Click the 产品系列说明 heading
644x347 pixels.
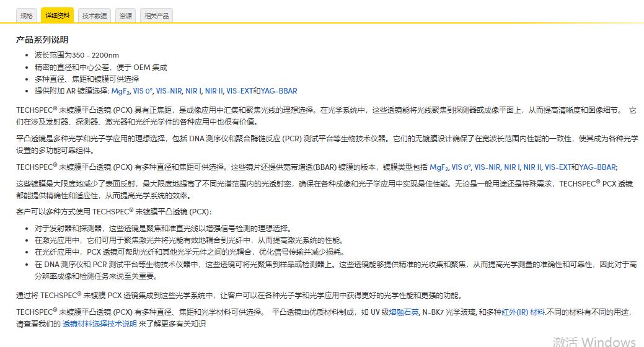click(42, 40)
